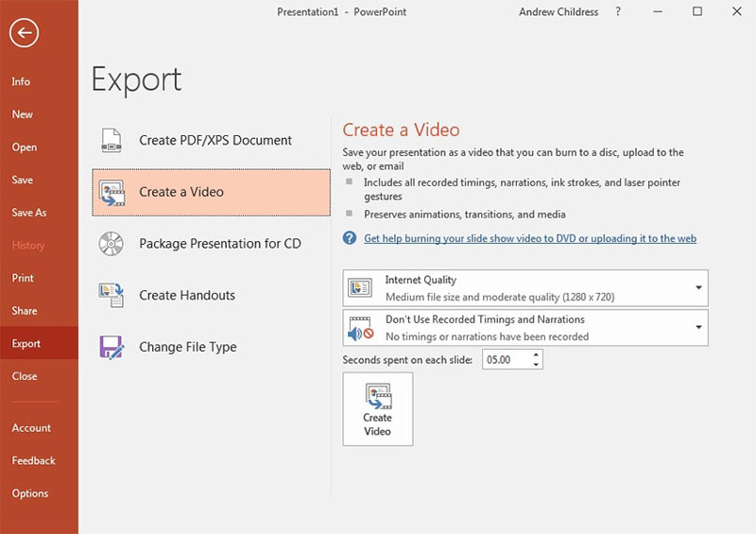Select the Create a Video export option

(x=211, y=192)
